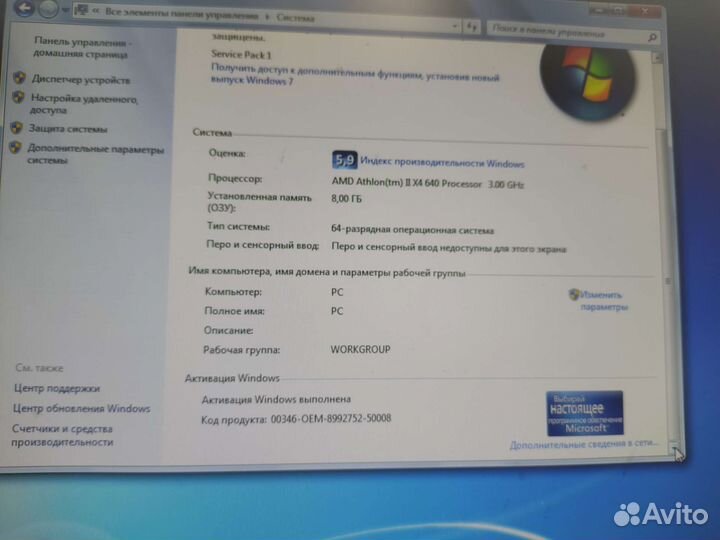Open 'Дополнительные сведения в сети' link

point(584,444)
